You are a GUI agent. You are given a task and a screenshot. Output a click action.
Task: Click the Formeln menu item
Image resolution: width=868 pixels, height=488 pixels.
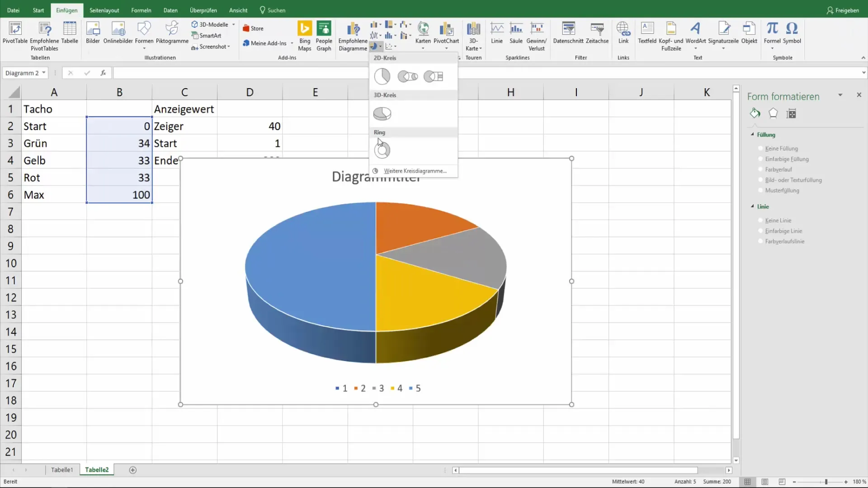point(140,10)
